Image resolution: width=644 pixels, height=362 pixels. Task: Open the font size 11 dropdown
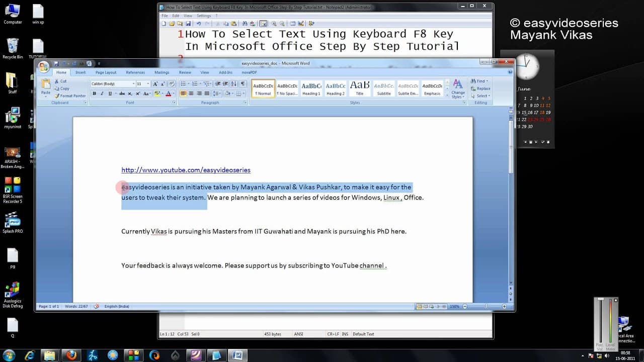[x=148, y=84]
